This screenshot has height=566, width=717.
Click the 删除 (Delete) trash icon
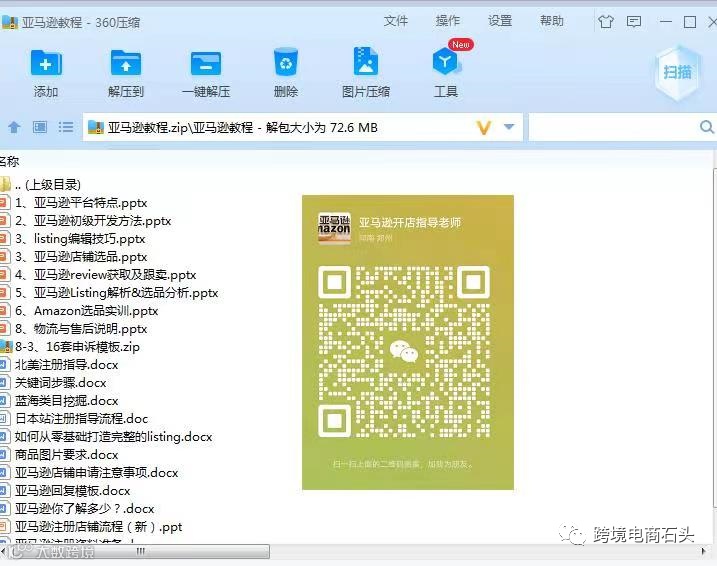(286, 62)
